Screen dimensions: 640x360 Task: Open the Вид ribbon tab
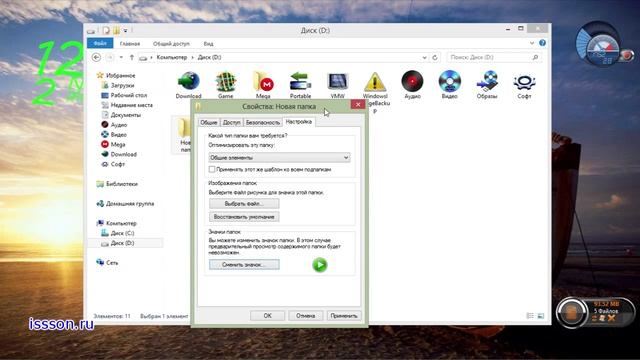(208, 44)
